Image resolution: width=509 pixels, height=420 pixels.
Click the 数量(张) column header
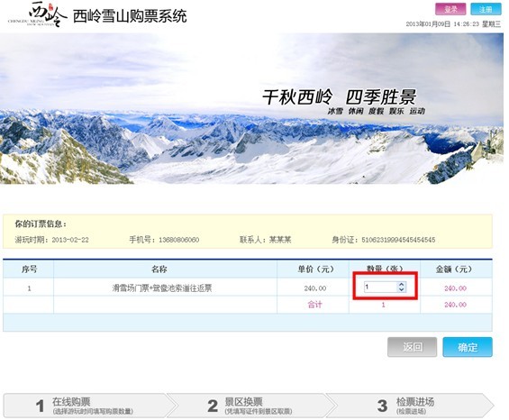pos(385,269)
